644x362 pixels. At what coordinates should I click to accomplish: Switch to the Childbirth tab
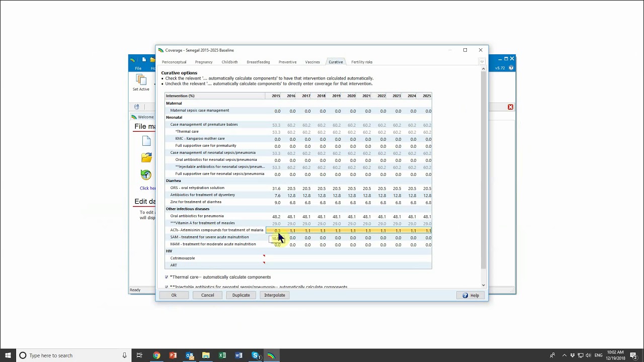pyautogui.click(x=229, y=62)
